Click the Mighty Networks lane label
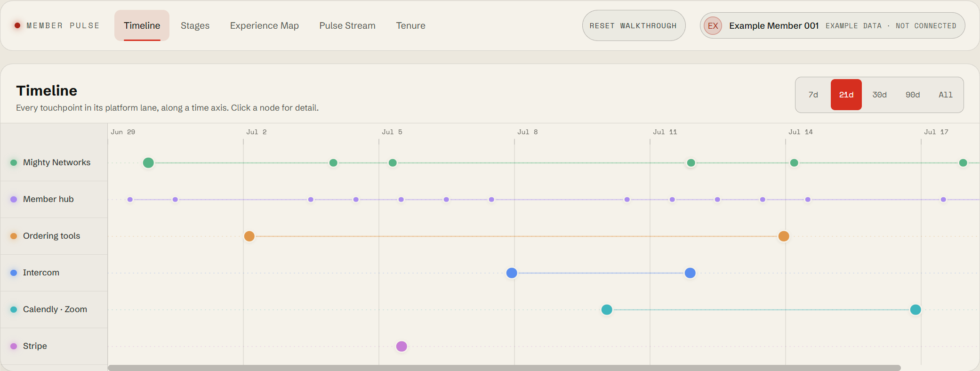Viewport: 980px width, 371px height. coord(56,162)
